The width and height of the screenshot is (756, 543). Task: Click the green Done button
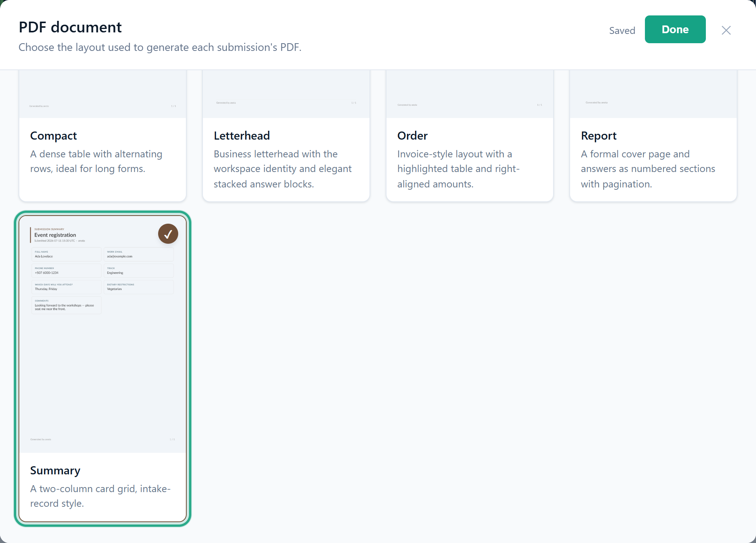coord(675,29)
